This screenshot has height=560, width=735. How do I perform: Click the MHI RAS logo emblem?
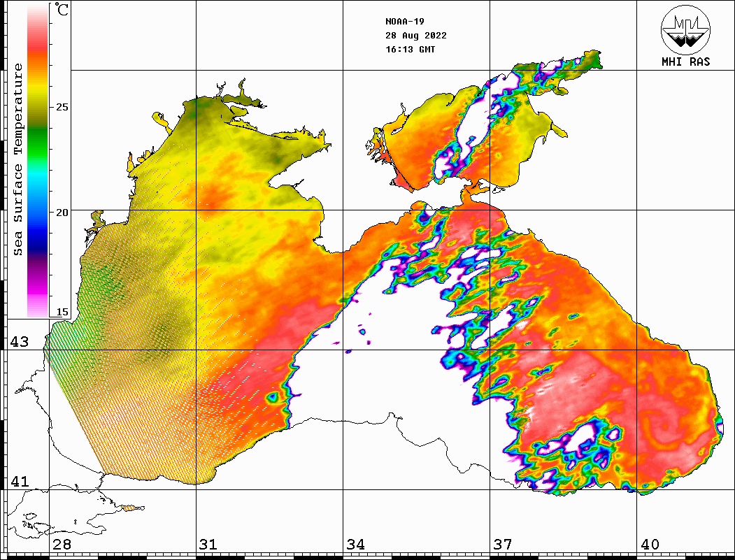[x=685, y=30]
